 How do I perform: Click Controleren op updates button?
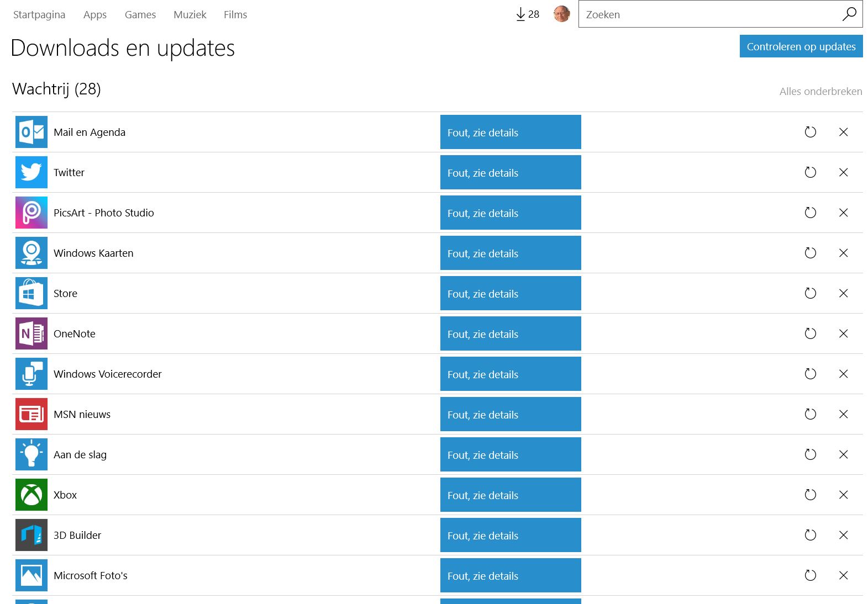801,46
